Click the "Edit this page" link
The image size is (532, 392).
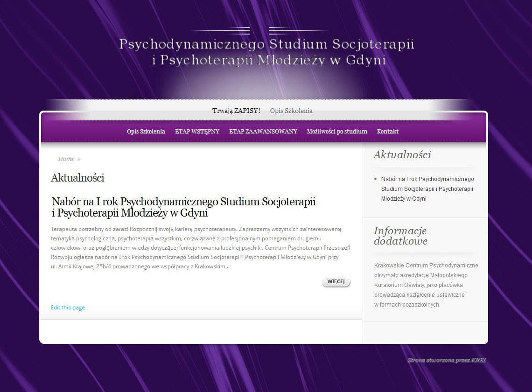[68, 307]
